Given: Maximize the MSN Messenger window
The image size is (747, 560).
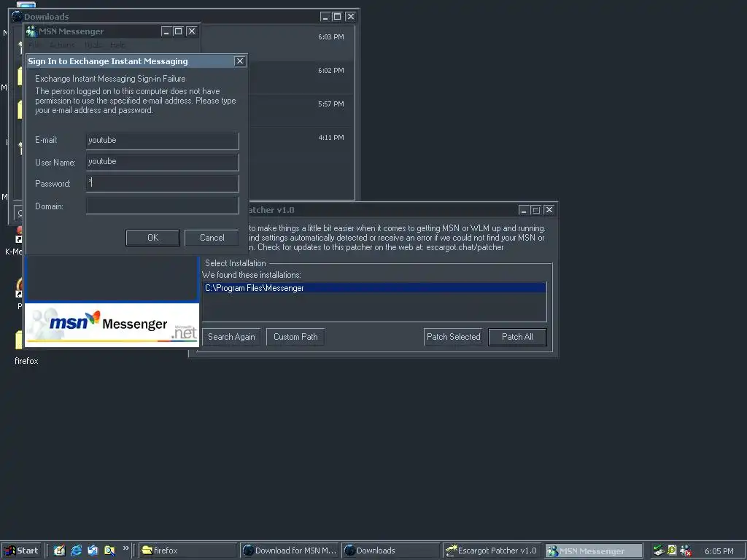Looking at the screenshot, I should (x=178, y=31).
